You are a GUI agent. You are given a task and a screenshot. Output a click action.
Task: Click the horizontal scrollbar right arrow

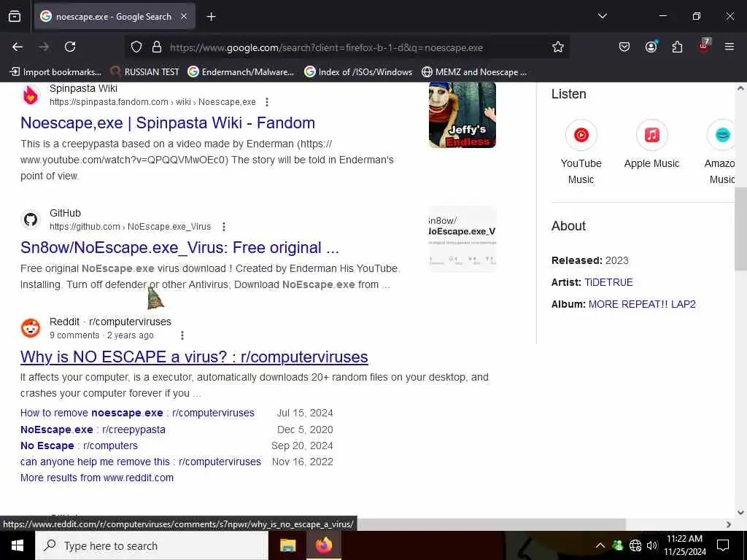coord(729,524)
